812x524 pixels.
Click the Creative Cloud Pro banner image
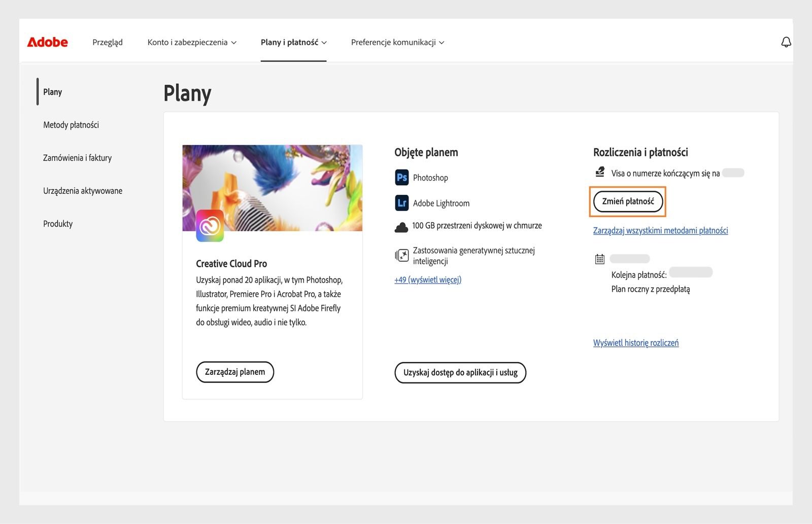point(273,188)
